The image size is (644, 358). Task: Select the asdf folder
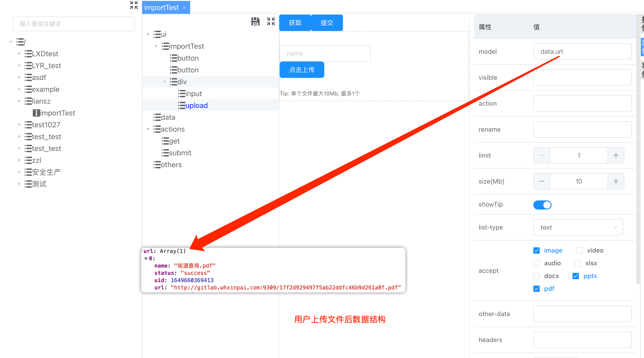coord(39,77)
